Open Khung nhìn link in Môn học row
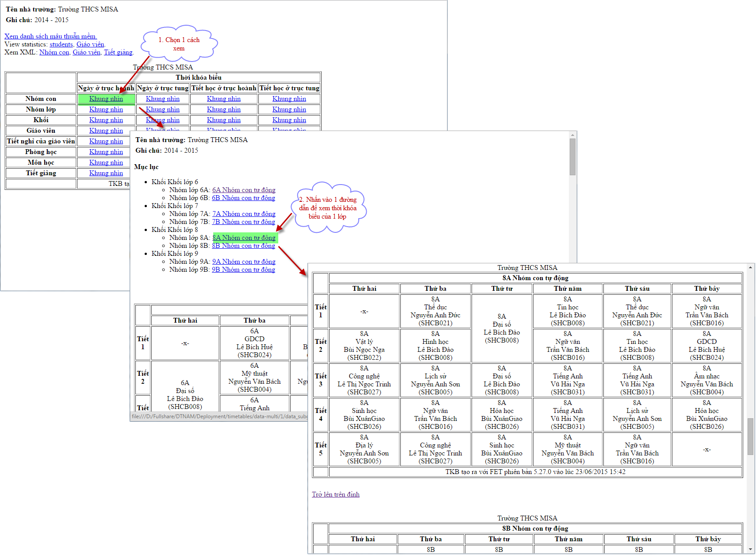Screen dimensions: 756x555 pyautogui.click(x=106, y=162)
